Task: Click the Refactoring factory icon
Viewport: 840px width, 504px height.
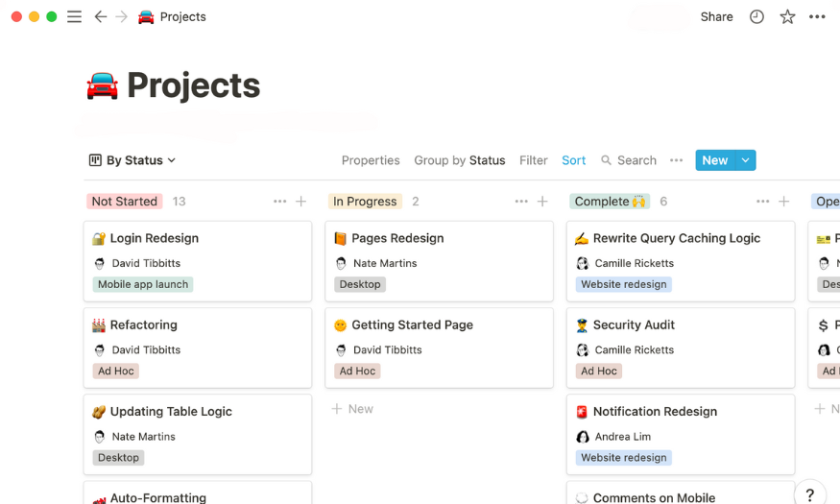Action: [x=99, y=325]
